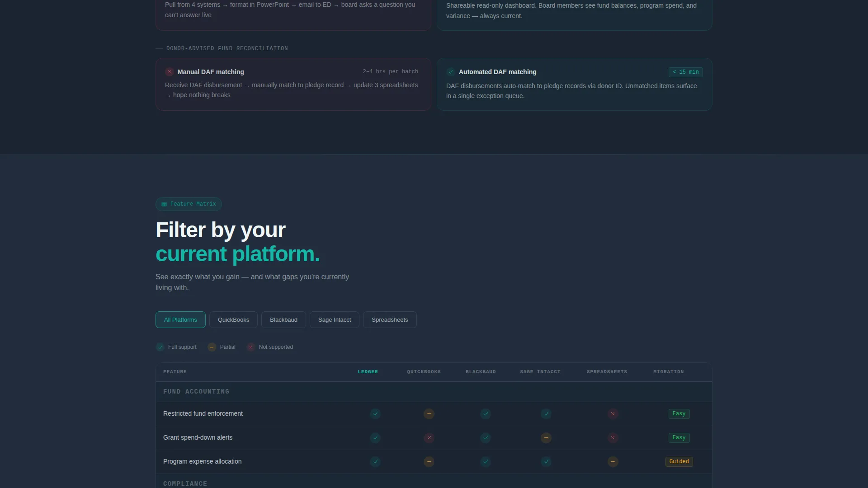The height and width of the screenshot is (488, 868).
Task: Click the Not supported legend icon
Action: click(251, 347)
